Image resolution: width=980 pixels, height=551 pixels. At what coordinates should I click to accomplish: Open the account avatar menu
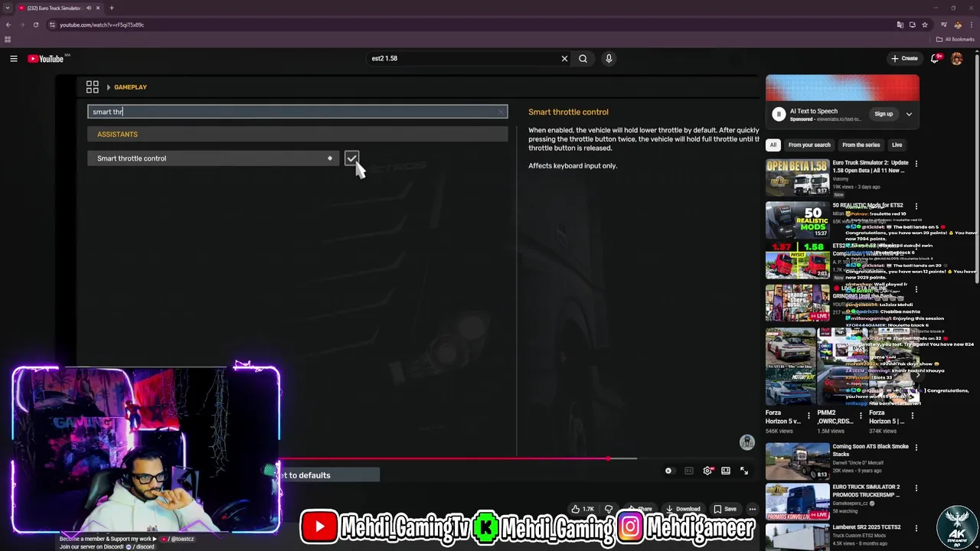tap(957, 58)
